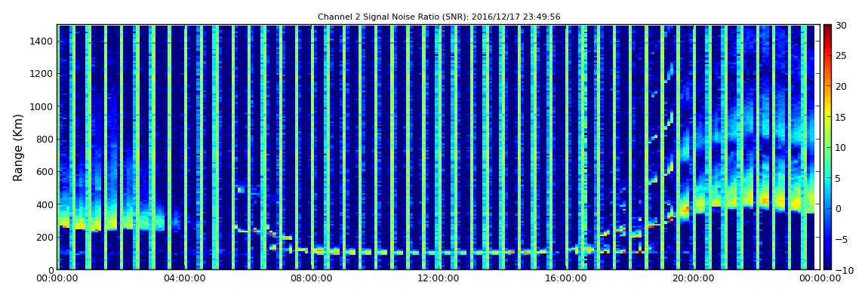The image size is (868, 307).
Task: Click the 12:00:00 time axis label
Action: click(439, 278)
